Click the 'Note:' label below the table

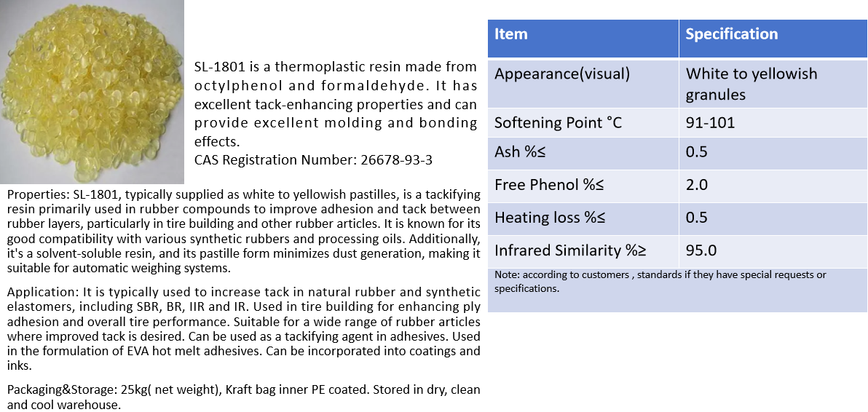click(x=507, y=275)
